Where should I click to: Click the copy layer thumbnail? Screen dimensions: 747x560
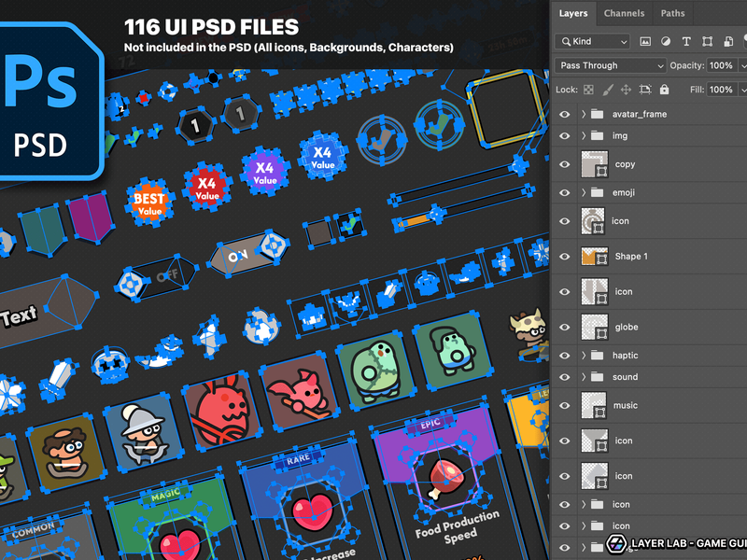tap(595, 164)
